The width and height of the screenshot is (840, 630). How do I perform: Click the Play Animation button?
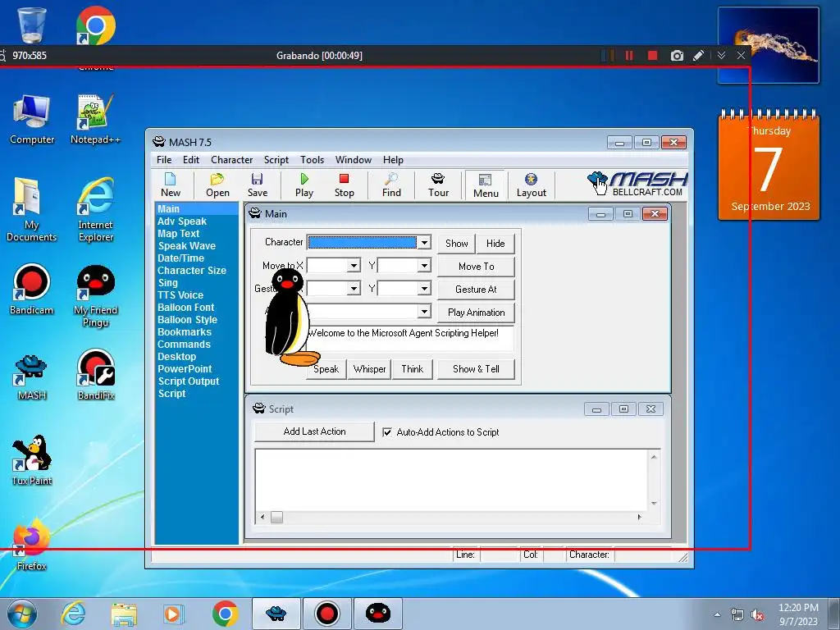click(x=477, y=313)
